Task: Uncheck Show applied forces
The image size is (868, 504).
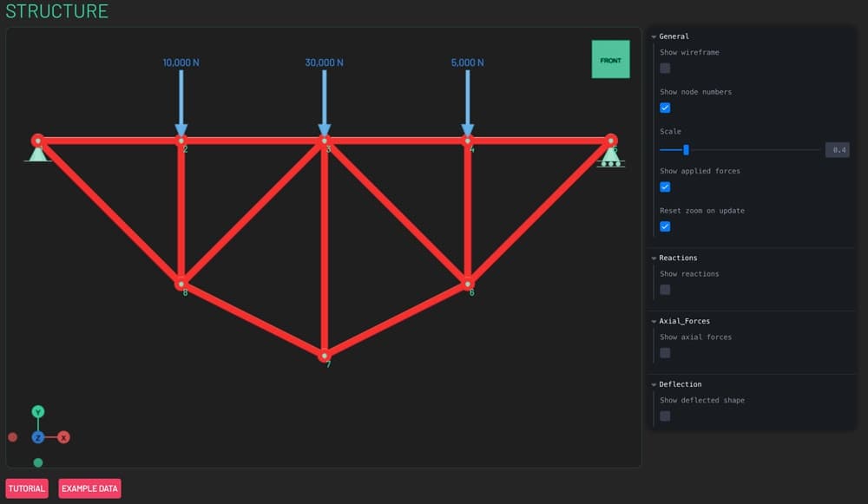Action: (x=665, y=187)
